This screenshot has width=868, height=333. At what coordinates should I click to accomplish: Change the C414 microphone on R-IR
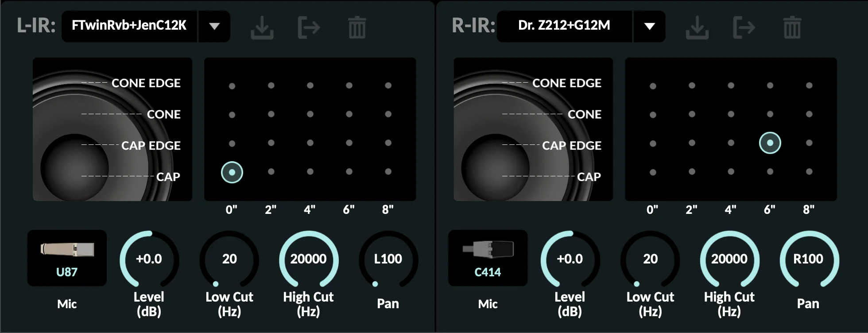488,258
